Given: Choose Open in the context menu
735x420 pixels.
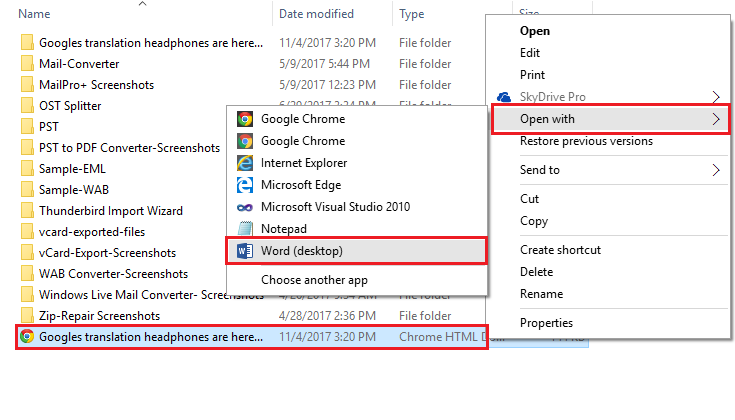Looking at the screenshot, I should [535, 31].
